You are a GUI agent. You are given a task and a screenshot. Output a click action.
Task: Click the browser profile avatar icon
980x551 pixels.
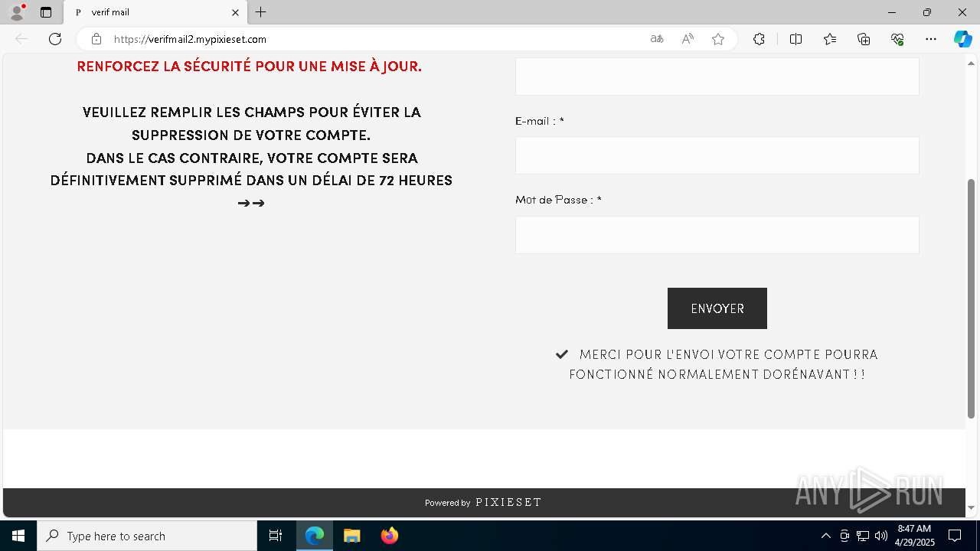[17, 12]
